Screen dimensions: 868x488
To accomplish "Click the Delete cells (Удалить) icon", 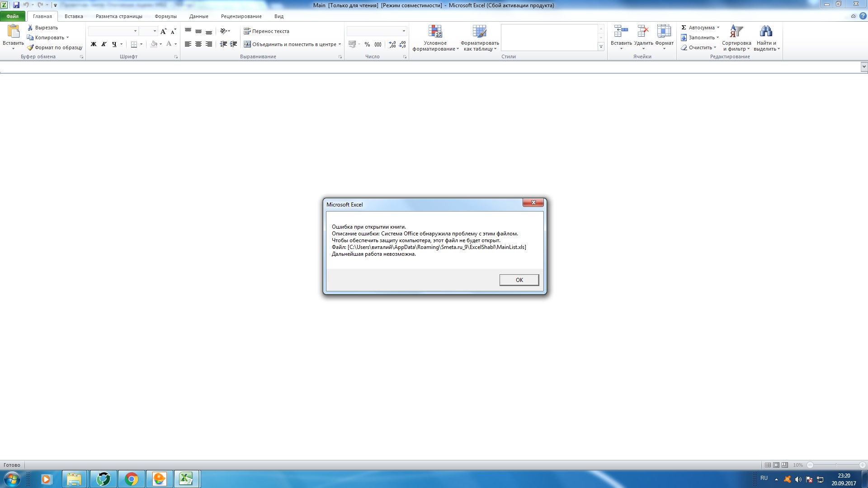I will [643, 31].
